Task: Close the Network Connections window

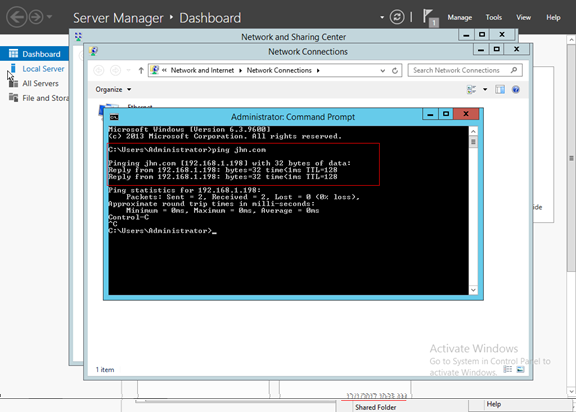Action: [517, 49]
